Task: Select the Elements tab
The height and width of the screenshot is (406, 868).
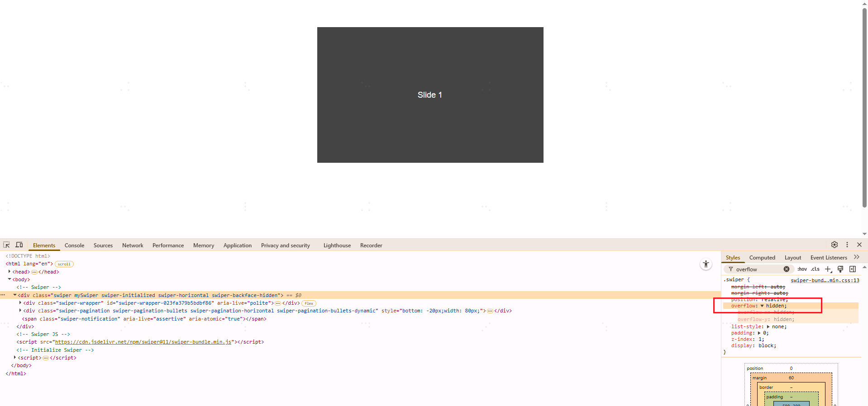Action: (x=44, y=245)
